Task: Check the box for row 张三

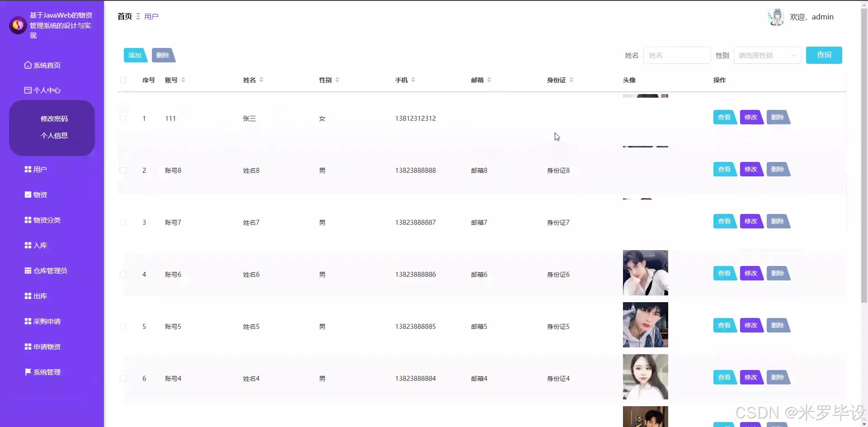Action: point(123,119)
